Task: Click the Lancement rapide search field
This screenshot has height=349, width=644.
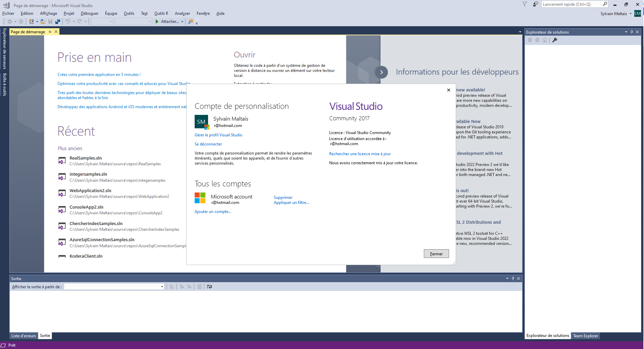Action: (571, 4)
